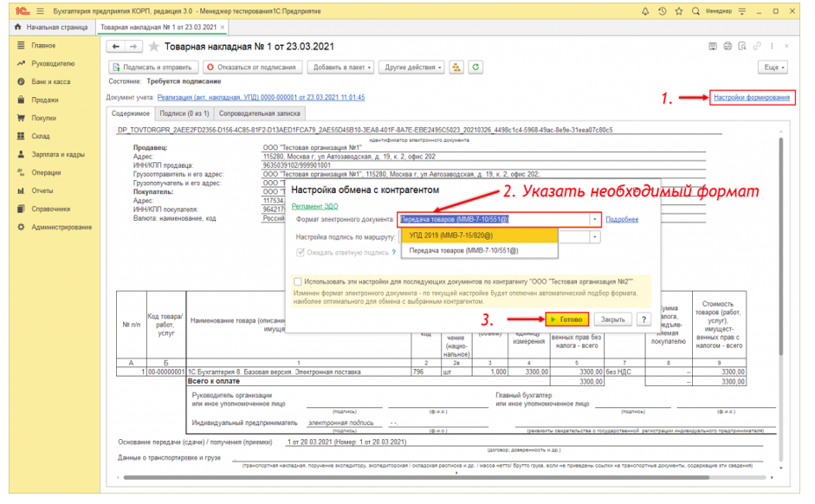Add document to favorites via star by title
This screenshot has height=504, width=815.
[x=154, y=47]
